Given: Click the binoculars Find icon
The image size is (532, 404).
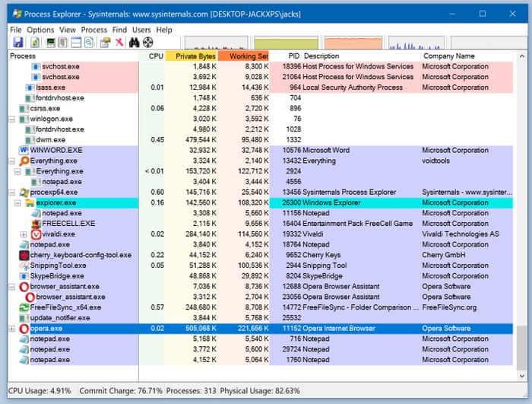Looking at the screenshot, I should click(x=135, y=43).
